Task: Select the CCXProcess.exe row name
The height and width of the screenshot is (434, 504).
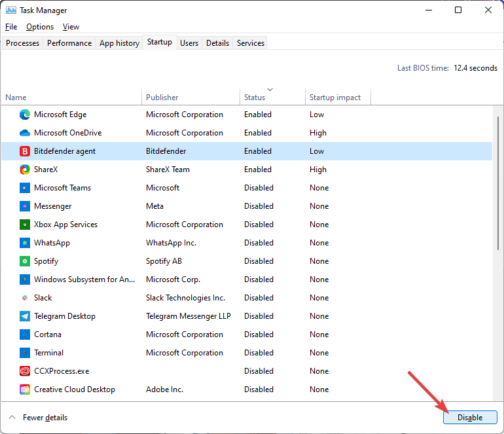Action: (x=62, y=371)
